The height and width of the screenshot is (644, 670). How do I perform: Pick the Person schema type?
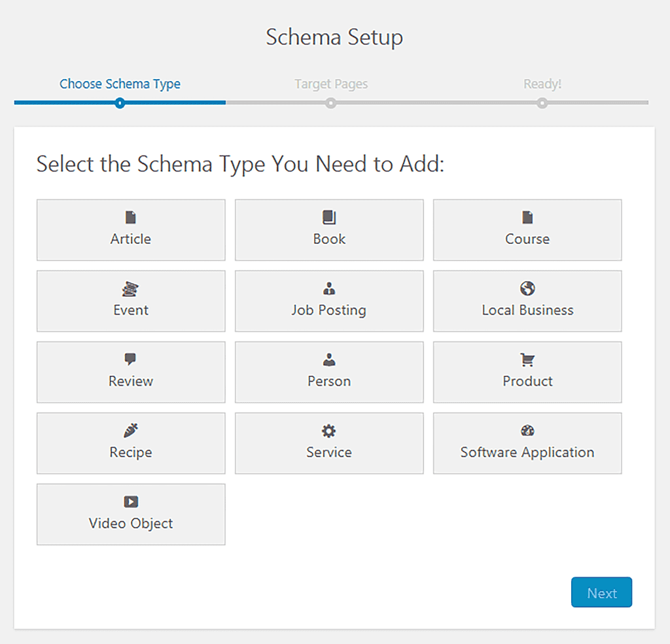pos(329,373)
